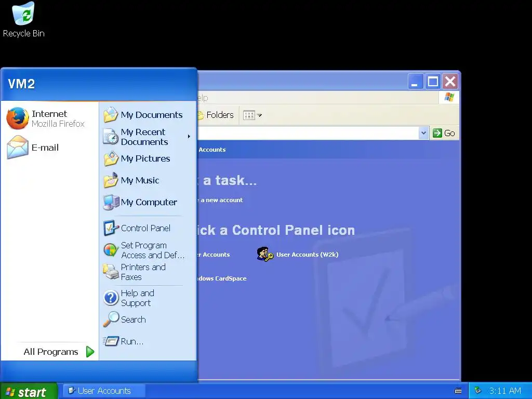Select My Computer menu entry
The image size is (532, 399).
tap(149, 202)
